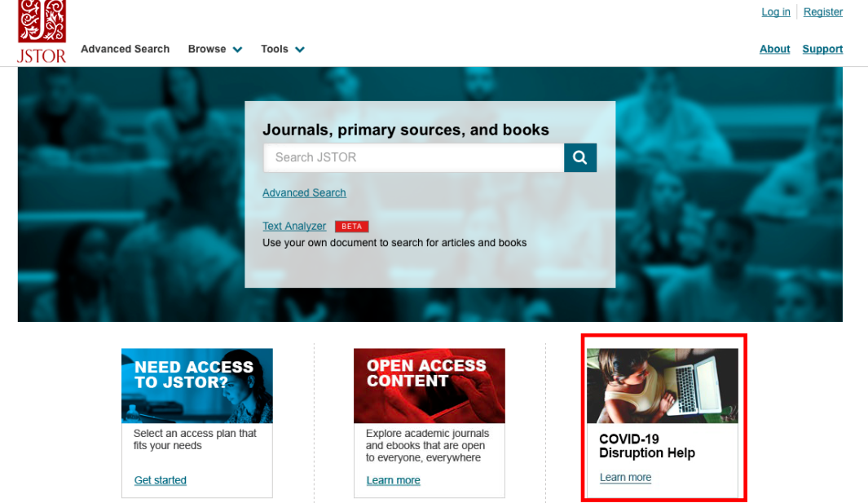The height and width of the screenshot is (503, 868).
Task: Click Learn more under Open Access Content
Action: click(393, 480)
